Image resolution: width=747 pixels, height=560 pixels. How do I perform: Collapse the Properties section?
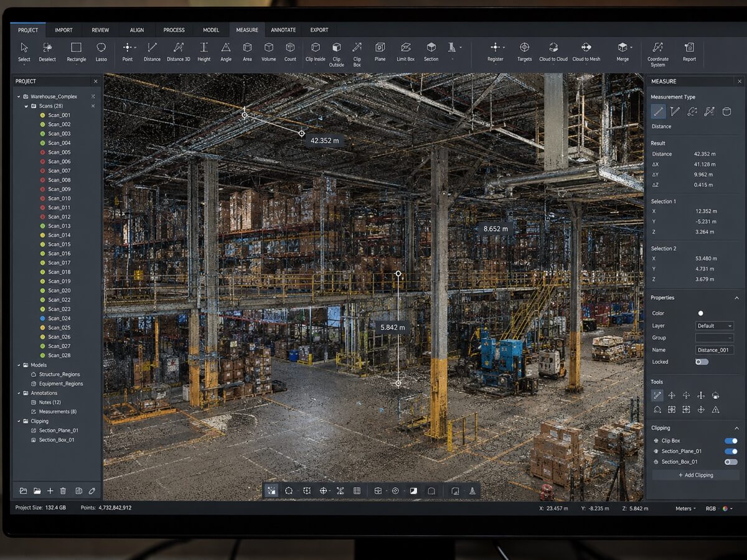tap(736, 298)
